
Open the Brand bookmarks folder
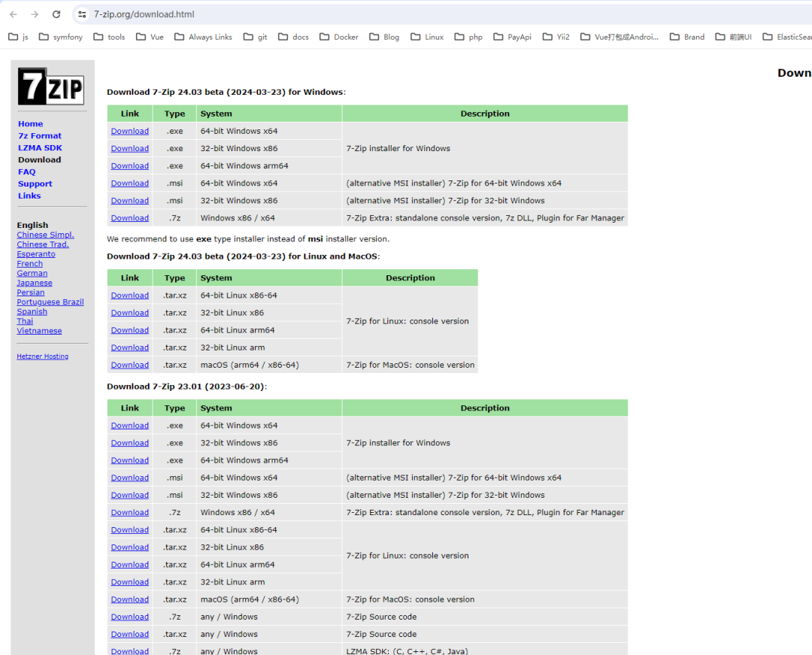pyautogui.click(x=686, y=37)
